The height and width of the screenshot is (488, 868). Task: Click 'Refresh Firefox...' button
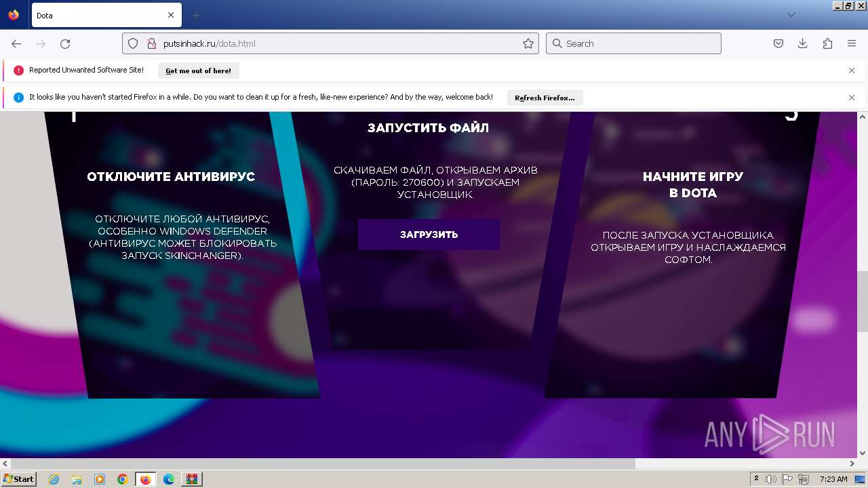[545, 98]
